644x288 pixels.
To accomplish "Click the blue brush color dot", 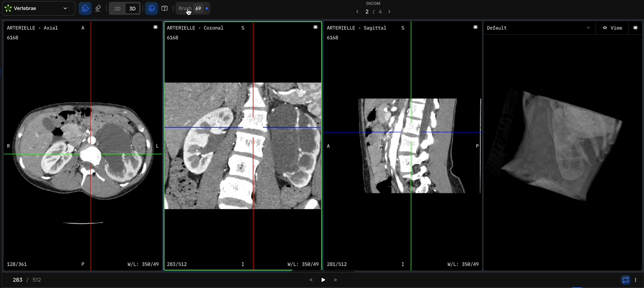I will tap(207, 8).
